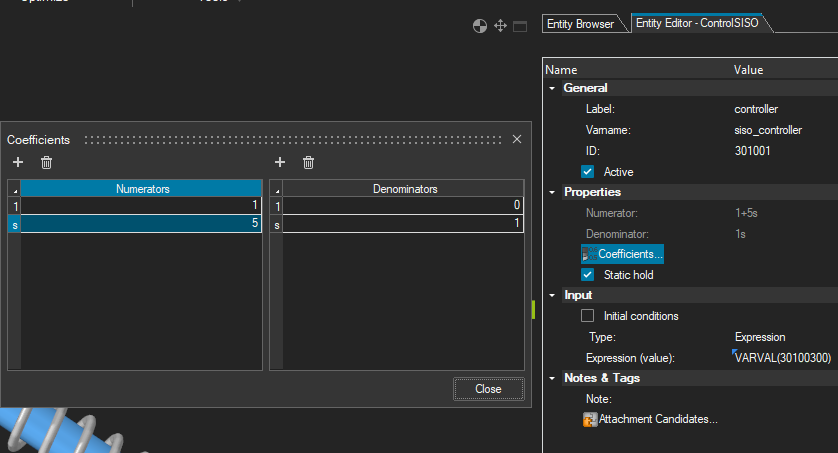Click the Name column header
The width and height of the screenshot is (838, 453).
click(561, 70)
